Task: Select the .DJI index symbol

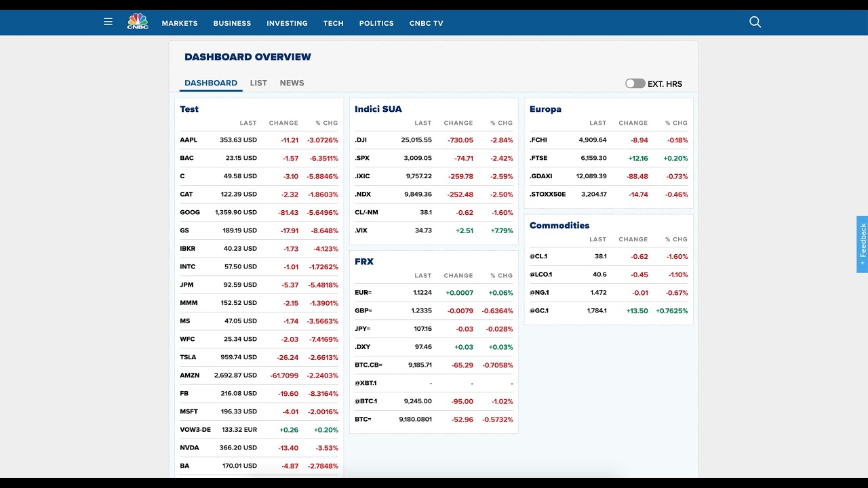Action: pos(361,140)
